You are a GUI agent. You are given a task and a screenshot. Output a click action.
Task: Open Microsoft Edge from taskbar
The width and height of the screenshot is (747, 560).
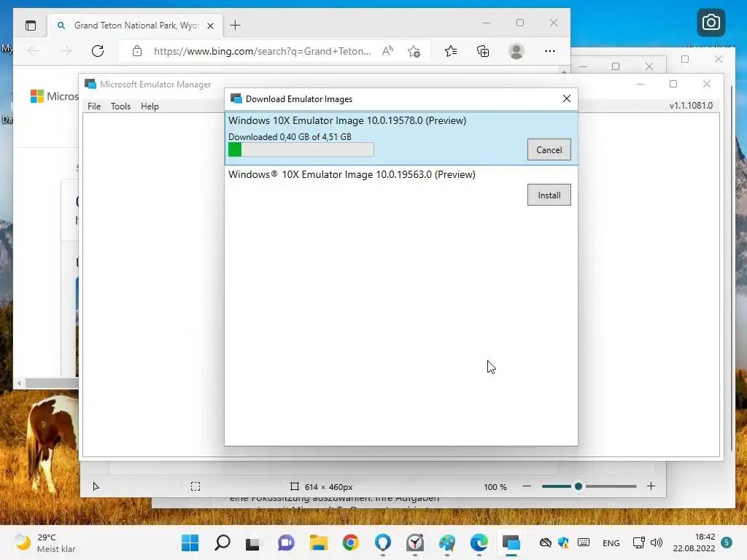pos(479,542)
